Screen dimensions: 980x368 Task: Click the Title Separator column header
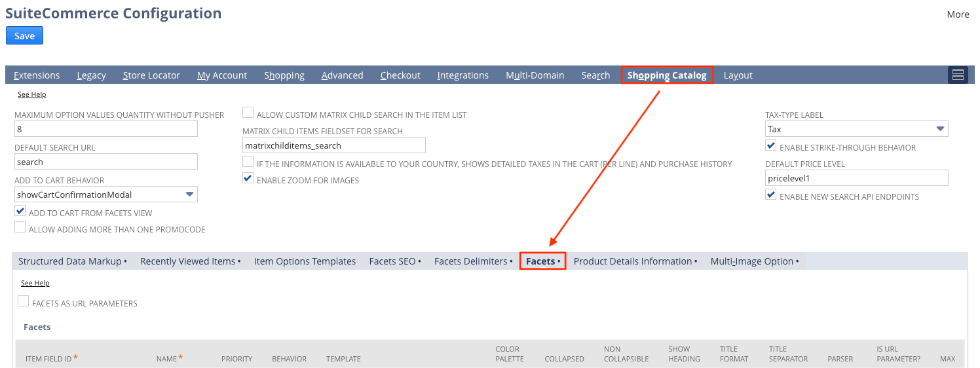[x=788, y=354]
